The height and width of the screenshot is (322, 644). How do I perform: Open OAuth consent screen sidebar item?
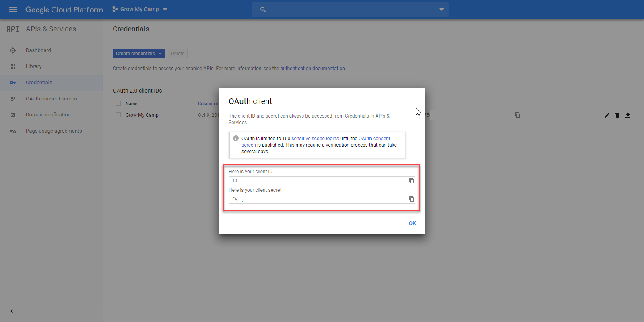pyautogui.click(x=51, y=99)
